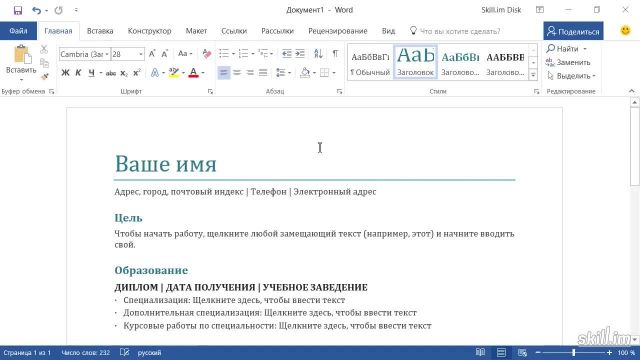This screenshot has height=360, width=640.
Task: Increase the paragraph indent
Action: [x=300, y=53]
